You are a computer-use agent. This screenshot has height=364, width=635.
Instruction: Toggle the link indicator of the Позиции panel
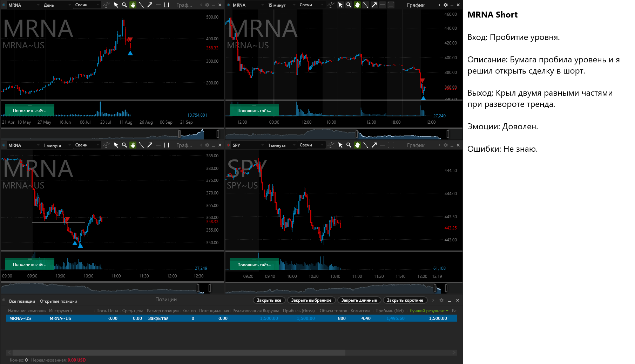(4, 300)
